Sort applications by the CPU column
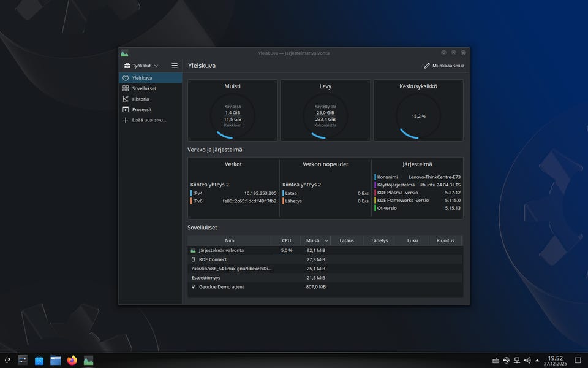The image size is (588, 368). pyautogui.click(x=286, y=240)
